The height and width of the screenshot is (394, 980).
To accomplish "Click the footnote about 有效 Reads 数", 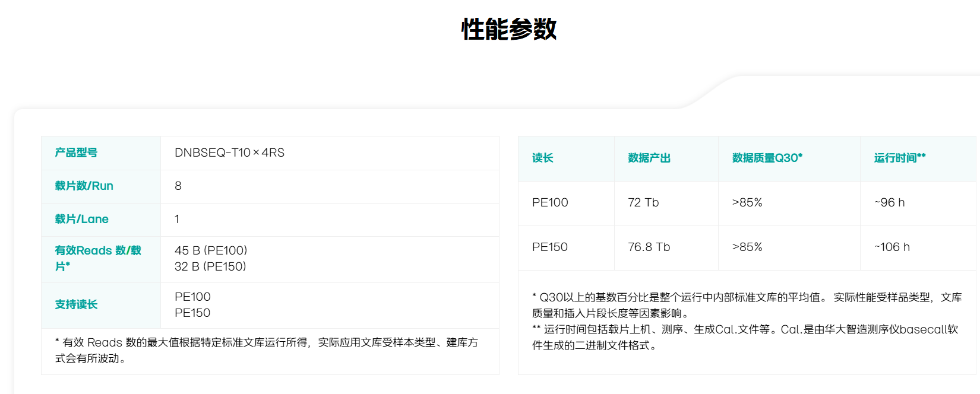I will point(266,351).
